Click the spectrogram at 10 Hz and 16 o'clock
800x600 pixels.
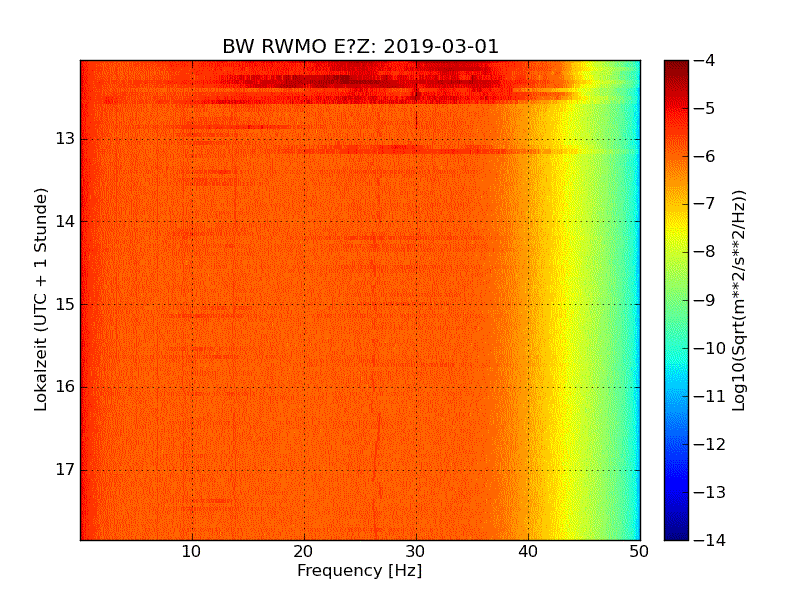[192, 387]
